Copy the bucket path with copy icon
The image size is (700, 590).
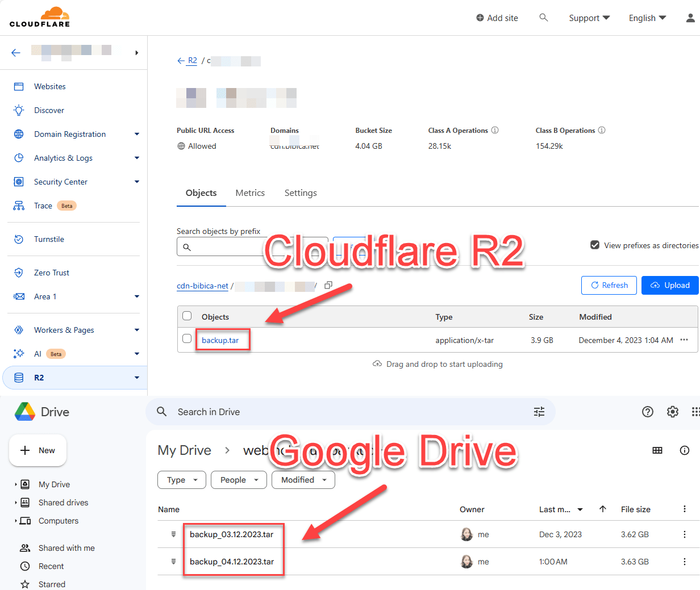(328, 285)
